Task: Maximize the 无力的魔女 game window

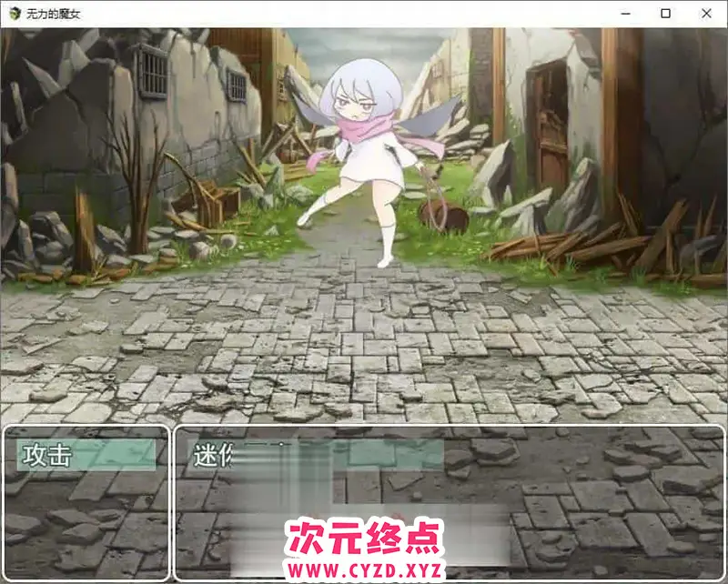Action: click(x=665, y=14)
